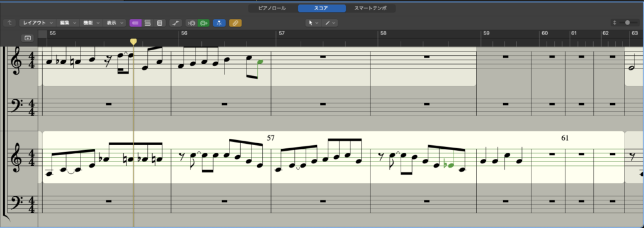Click bar 59 in the ruler

coord(486,33)
